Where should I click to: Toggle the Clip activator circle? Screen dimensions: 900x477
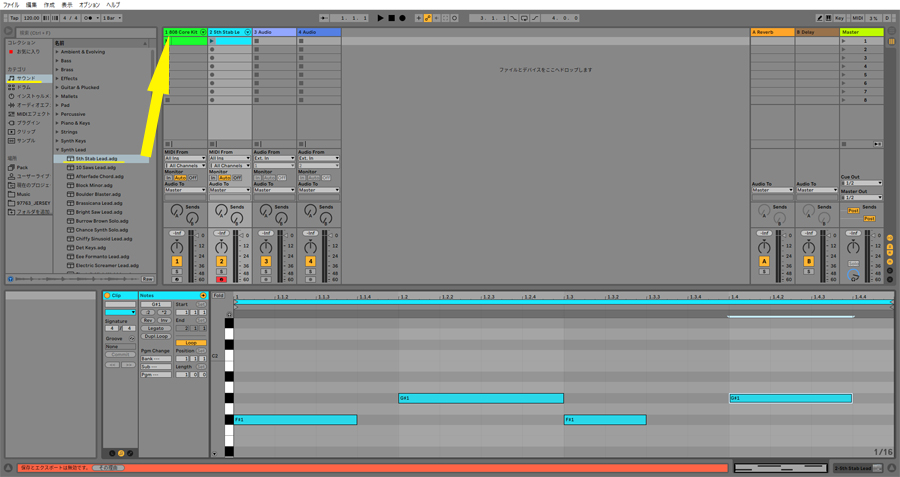pyautogui.click(x=107, y=296)
